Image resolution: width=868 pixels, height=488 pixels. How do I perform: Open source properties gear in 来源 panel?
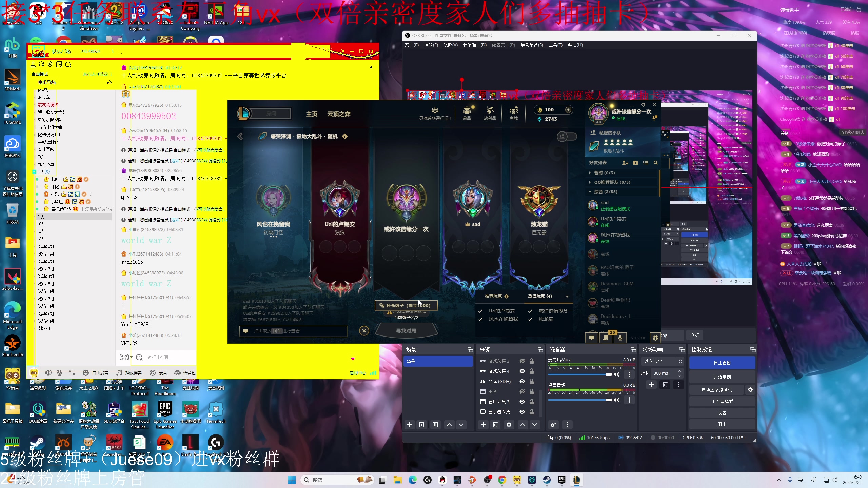tap(509, 425)
